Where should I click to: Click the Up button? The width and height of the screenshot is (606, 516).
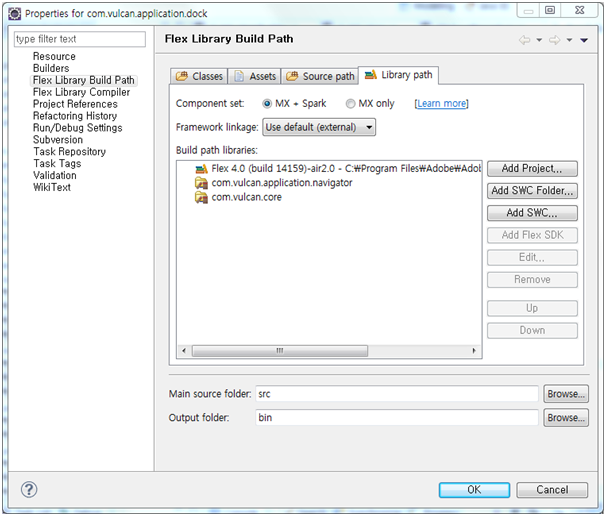tap(532, 308)
